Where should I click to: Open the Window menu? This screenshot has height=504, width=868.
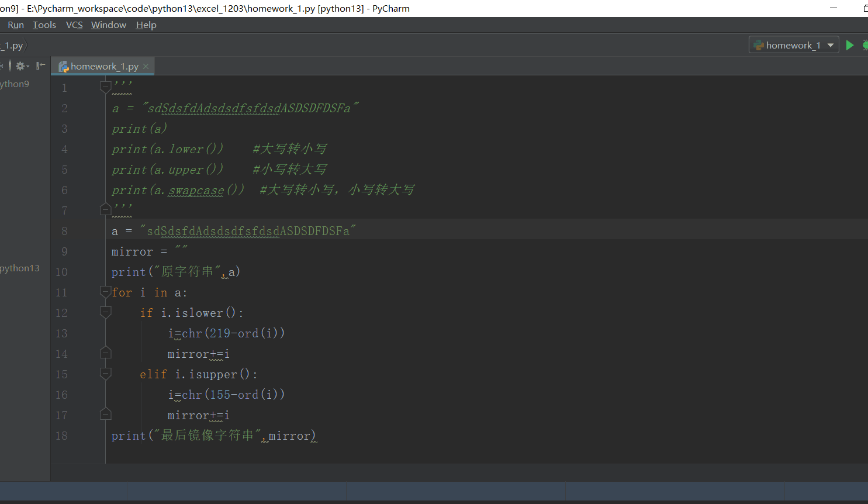click(x=109, y=25)
